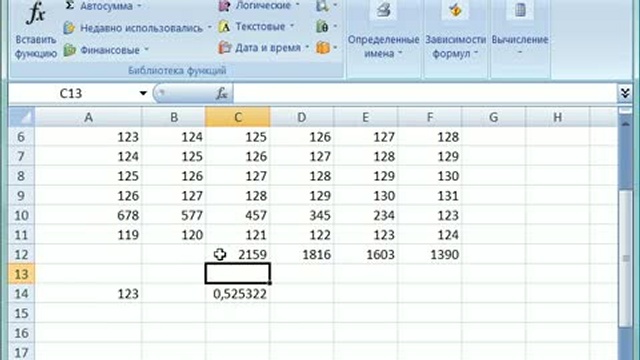Open the Финансовые functions list
This screenshot has height=360, width=640.
click(x=106, y=50)
